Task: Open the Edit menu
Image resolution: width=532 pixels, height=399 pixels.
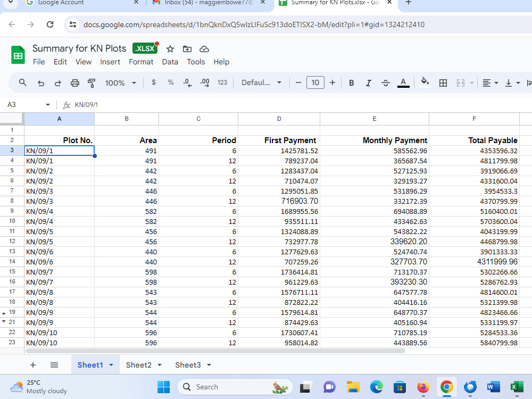Action: pyautogui.click(x=60, y=62)
